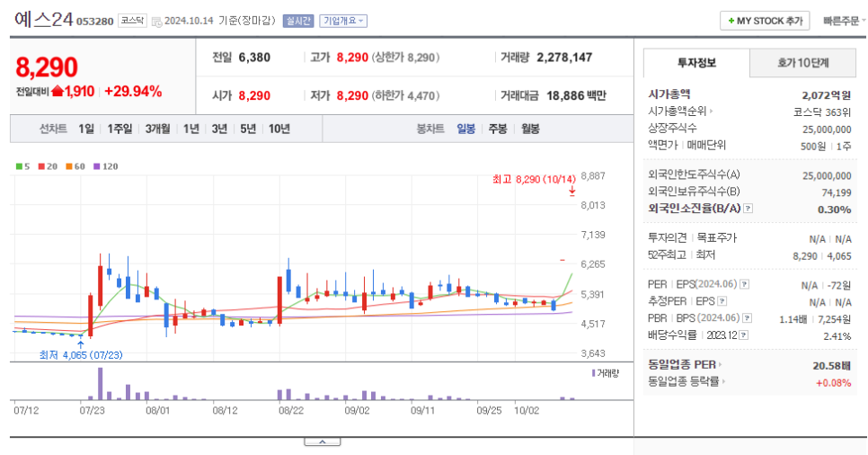Open help icon next to BPS(2024.06)
This screenshot has width=868, height=455.
[x=748, y=318]
